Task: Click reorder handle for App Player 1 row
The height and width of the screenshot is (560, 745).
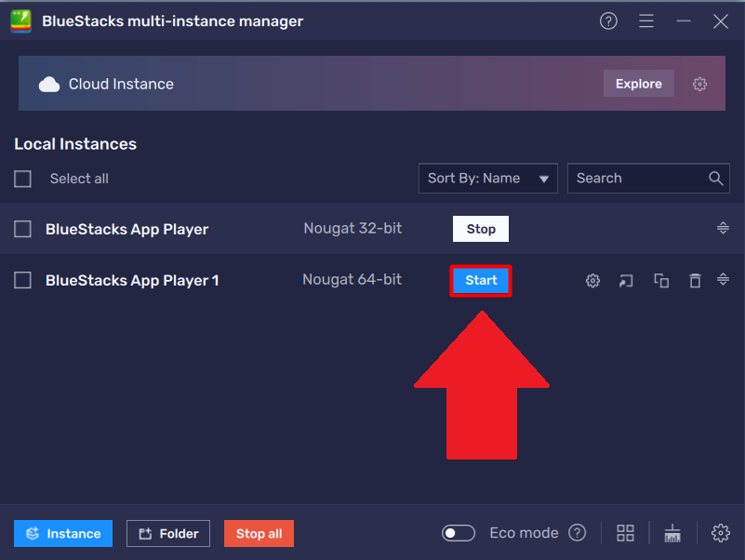Action: point(723,279)
